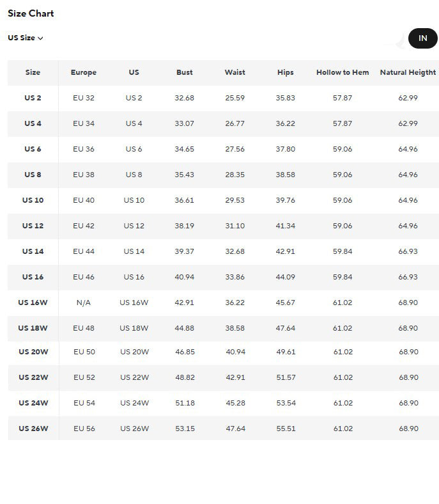Screen dimensions: 439x504
Task: Select the US 8 size row label
Action: click(x=33, y=175)
